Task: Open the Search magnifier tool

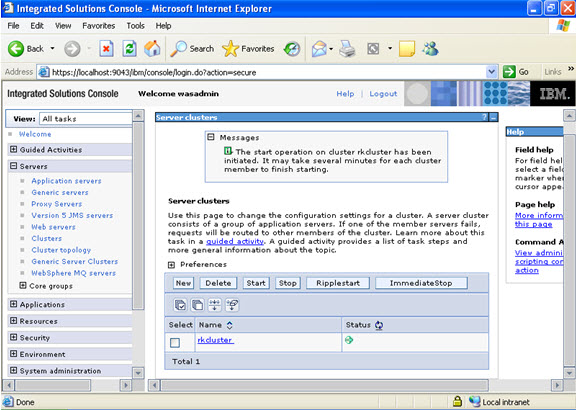Action: [x=192, y=48]
